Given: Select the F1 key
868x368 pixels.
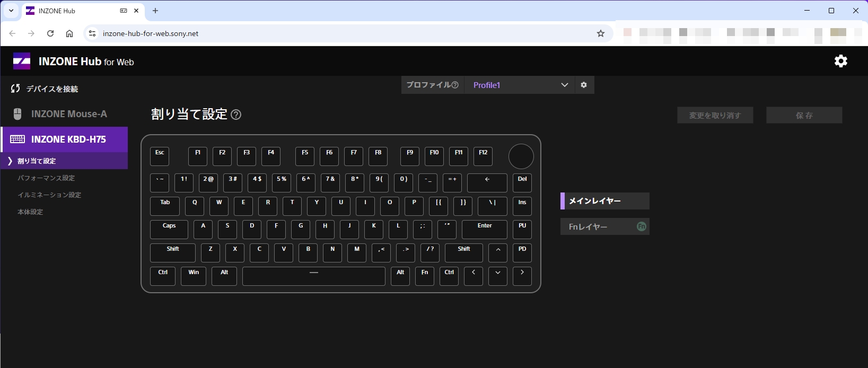Looking at the screenshot, I should (x=198, y=156).
